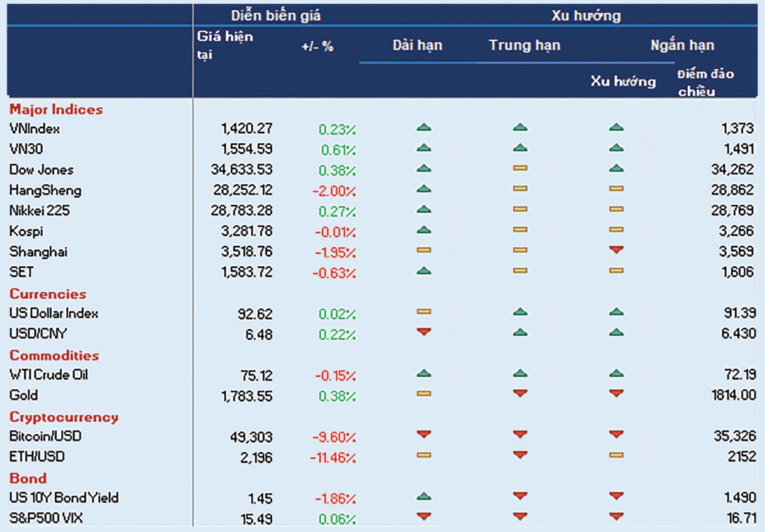The height and width of the screenshot is (532, 765).
Task: Click Bitcoin/USD short-term down arrow
Action: click(616, 435)
